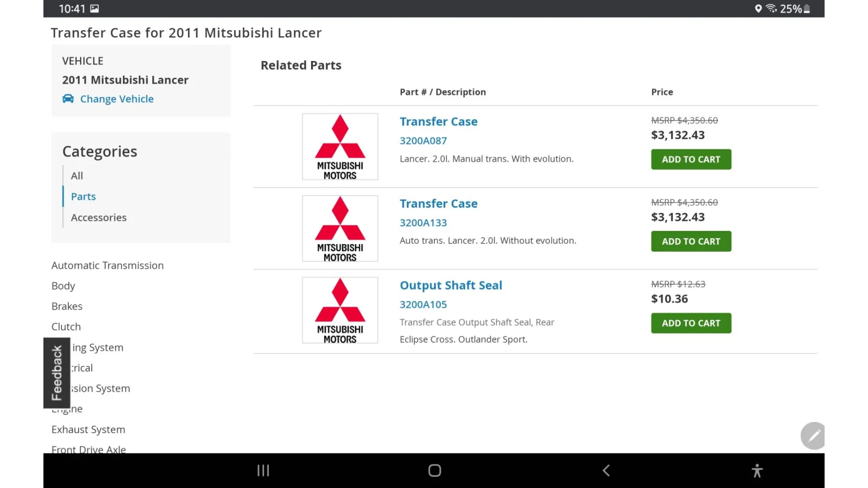Click 'Transfer Case Output Shaft Seal, Rear' text
Screen dimensions: 868x488
[x=477, y=322]
